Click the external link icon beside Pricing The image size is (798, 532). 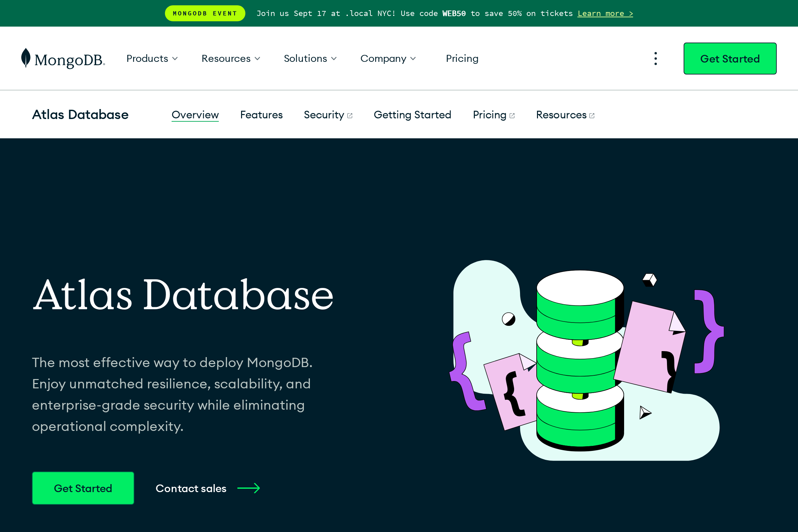(x=512, y=115)
